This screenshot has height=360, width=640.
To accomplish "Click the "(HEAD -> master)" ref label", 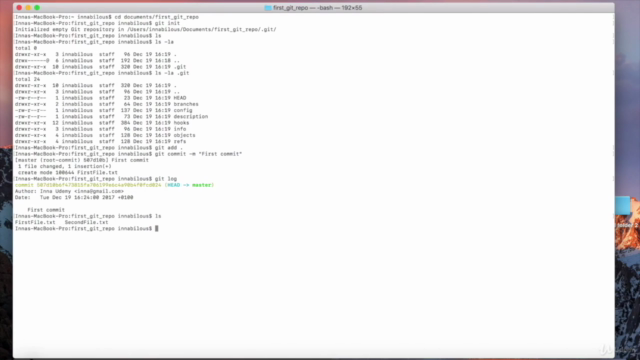I will pyautogui.click(x=189, y=185).
